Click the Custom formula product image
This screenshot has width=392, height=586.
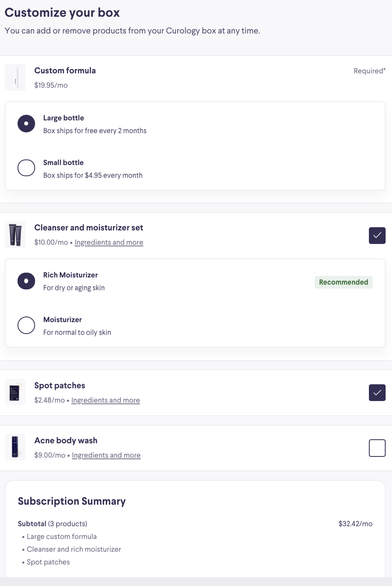15,77
